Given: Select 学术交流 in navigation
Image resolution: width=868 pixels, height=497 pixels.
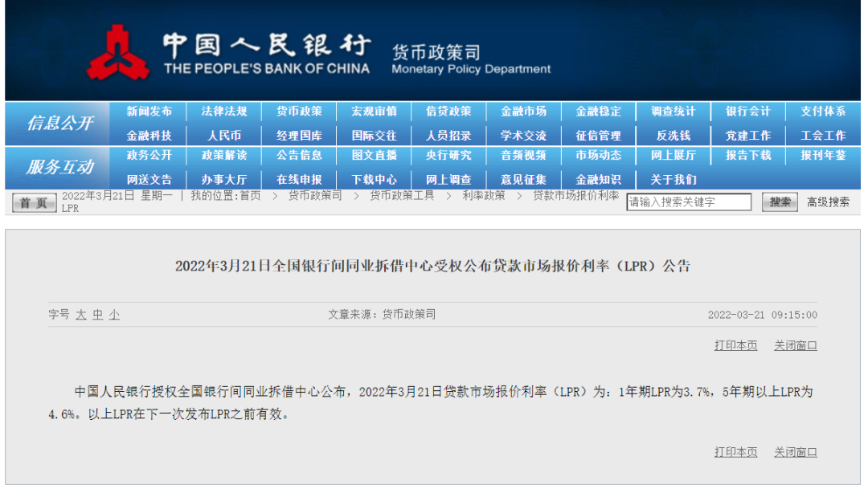Looking at the screenshot, I should click(523, 136).
